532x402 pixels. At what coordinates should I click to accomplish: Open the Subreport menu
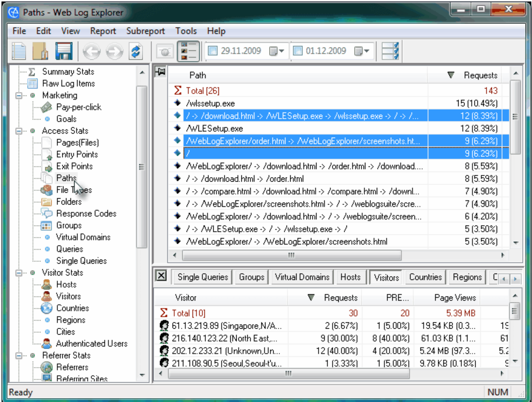click(145, 31)
